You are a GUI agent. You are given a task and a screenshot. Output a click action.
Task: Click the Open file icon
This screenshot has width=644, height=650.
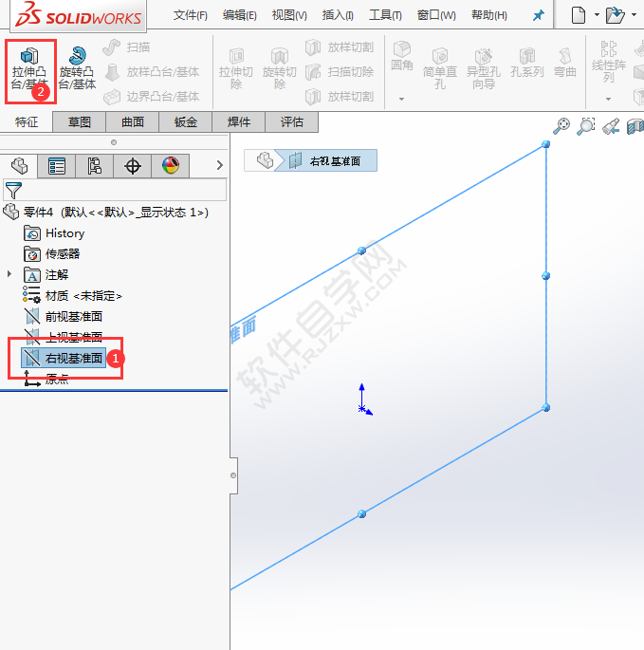coord(615,15)
